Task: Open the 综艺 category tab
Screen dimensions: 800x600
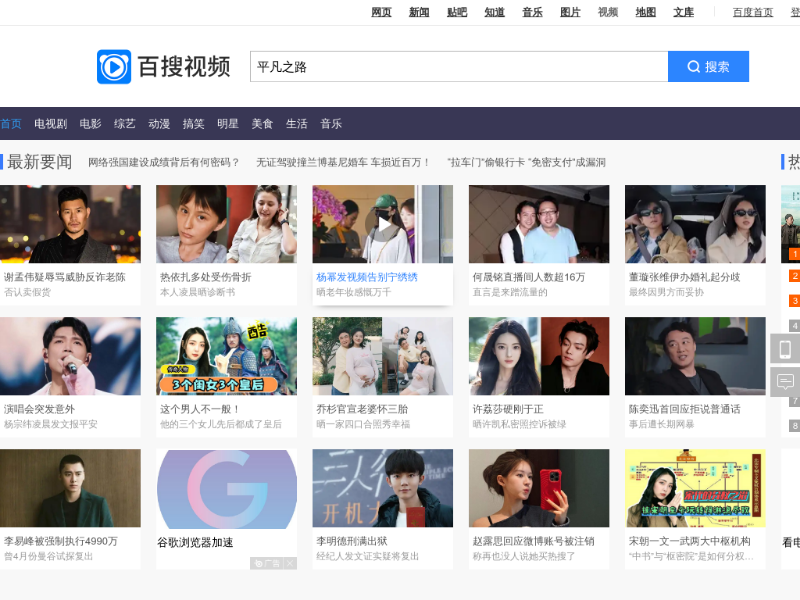Action: (124, 124)
